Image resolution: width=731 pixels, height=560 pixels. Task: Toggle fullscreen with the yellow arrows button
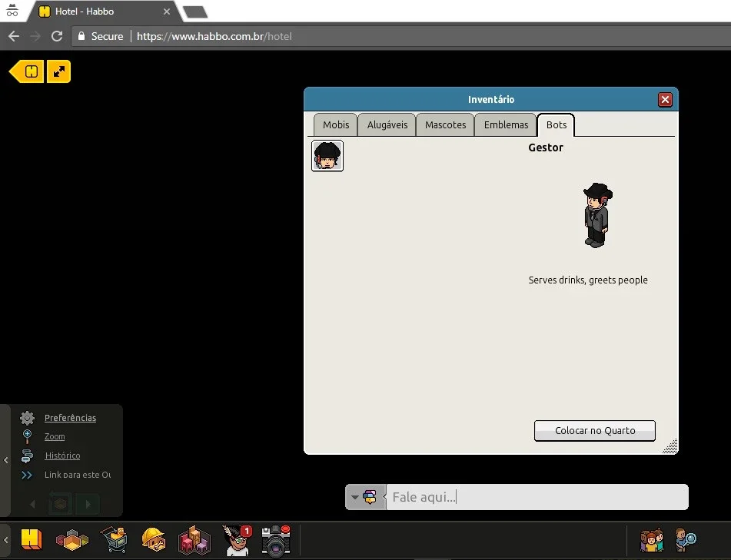click(59, 71)
